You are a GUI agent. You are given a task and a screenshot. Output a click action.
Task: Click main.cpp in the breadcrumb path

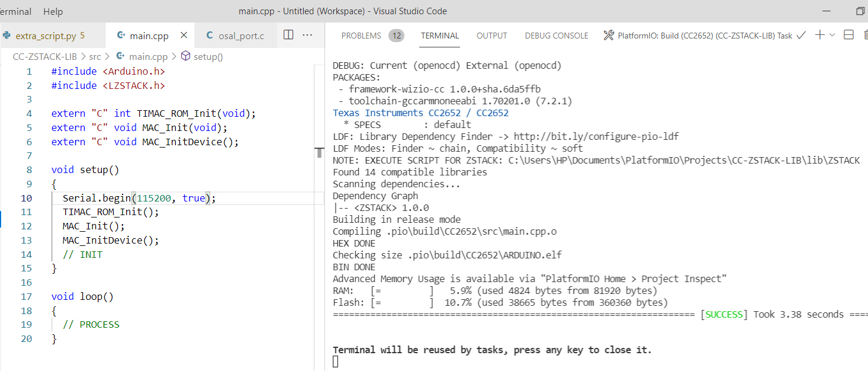148,57
